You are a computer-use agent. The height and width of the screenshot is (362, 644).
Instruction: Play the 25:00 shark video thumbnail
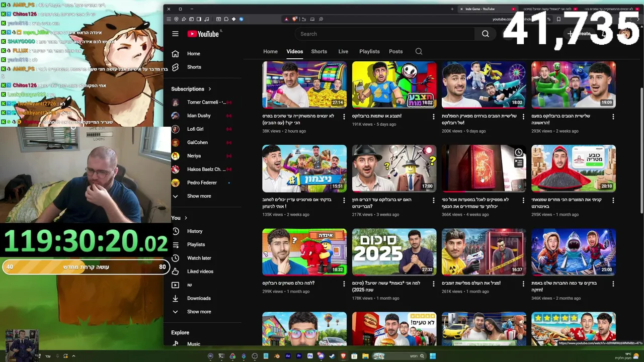click(x=574, y=252)
